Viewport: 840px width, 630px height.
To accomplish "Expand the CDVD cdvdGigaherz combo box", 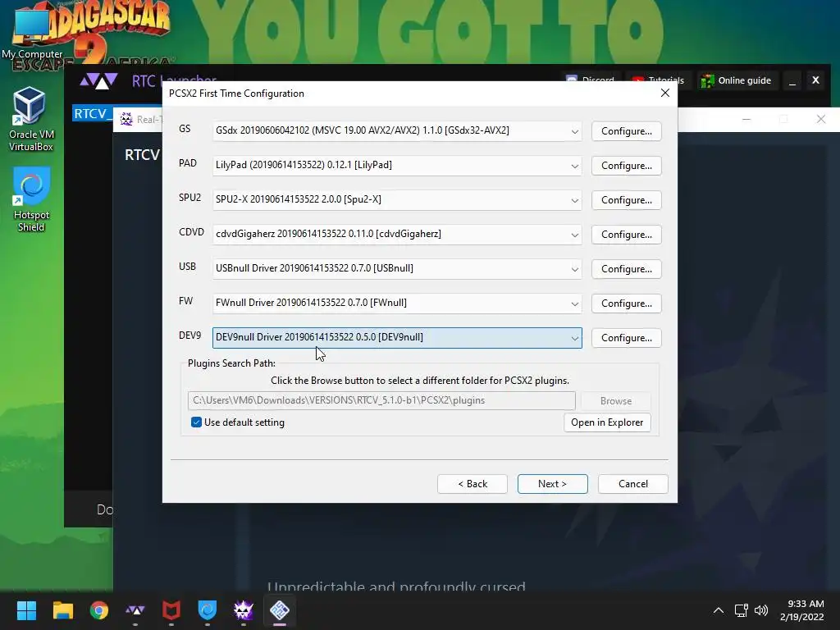I will 397,234.
